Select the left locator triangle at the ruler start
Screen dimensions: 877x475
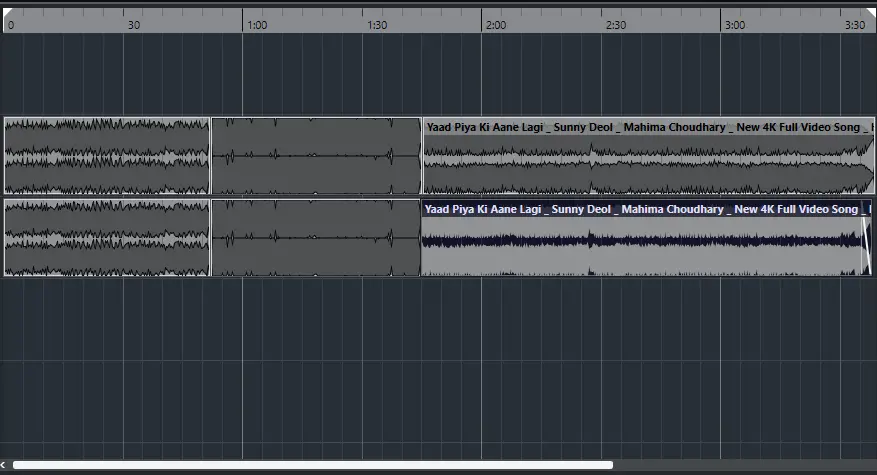7,12
